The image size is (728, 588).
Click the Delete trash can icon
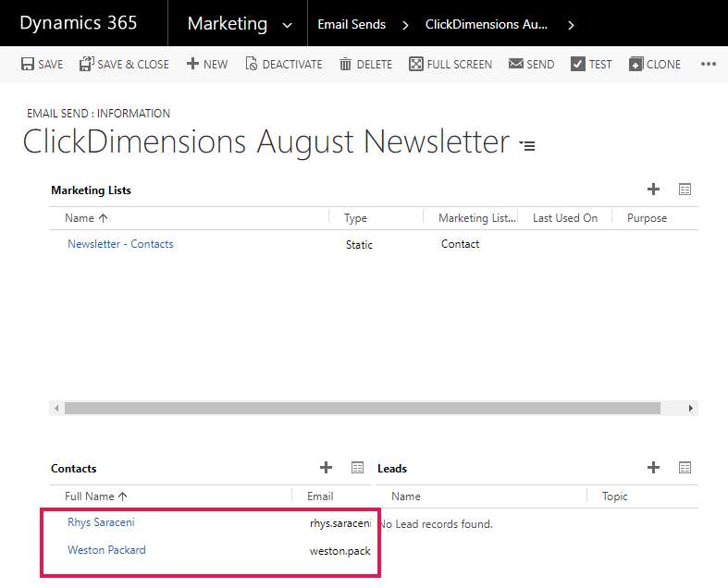[x=345, y=64]
